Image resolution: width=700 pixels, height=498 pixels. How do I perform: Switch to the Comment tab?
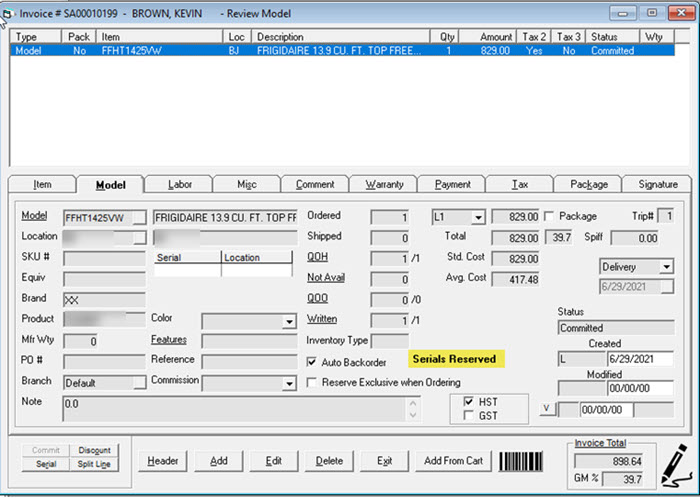tap(315, 184)
